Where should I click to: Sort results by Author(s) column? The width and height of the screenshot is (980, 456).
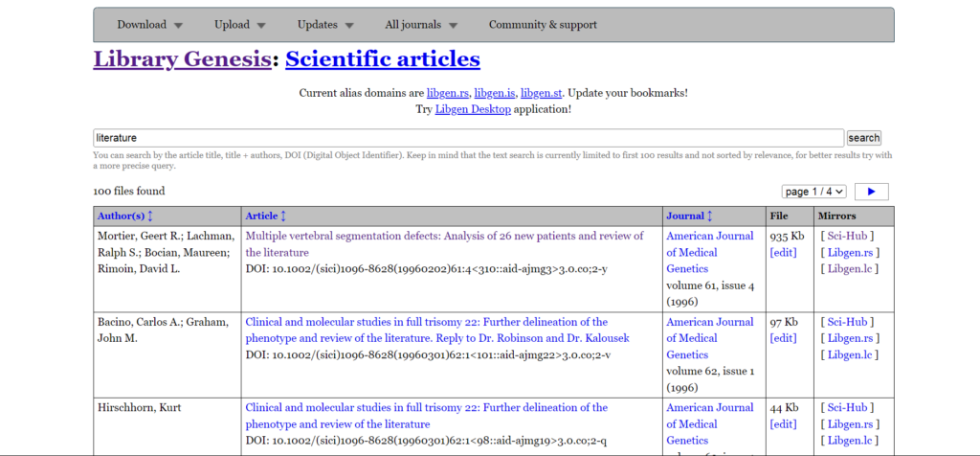pos(125,216)
